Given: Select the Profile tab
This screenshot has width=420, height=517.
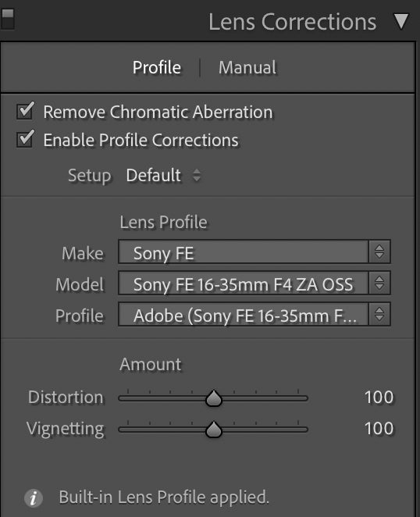Looking at the screenshot, I should [x=157, y=68].
